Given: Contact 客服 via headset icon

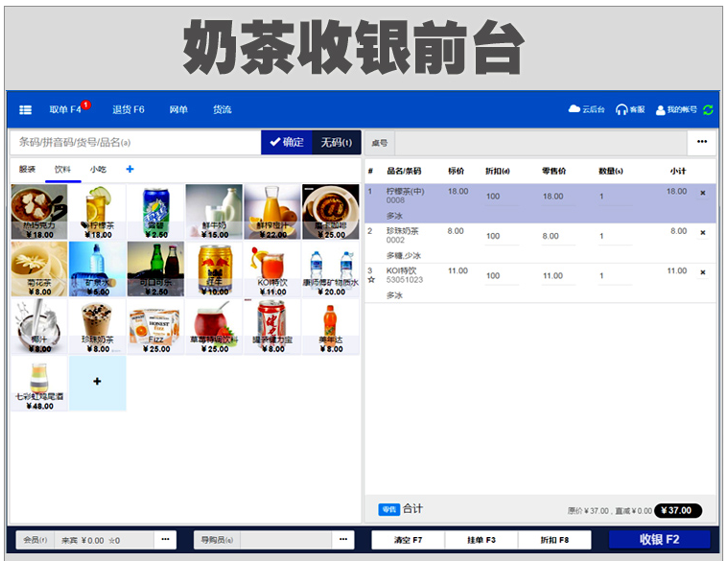Looking at the screenshot, I should [x=630, y=110].
